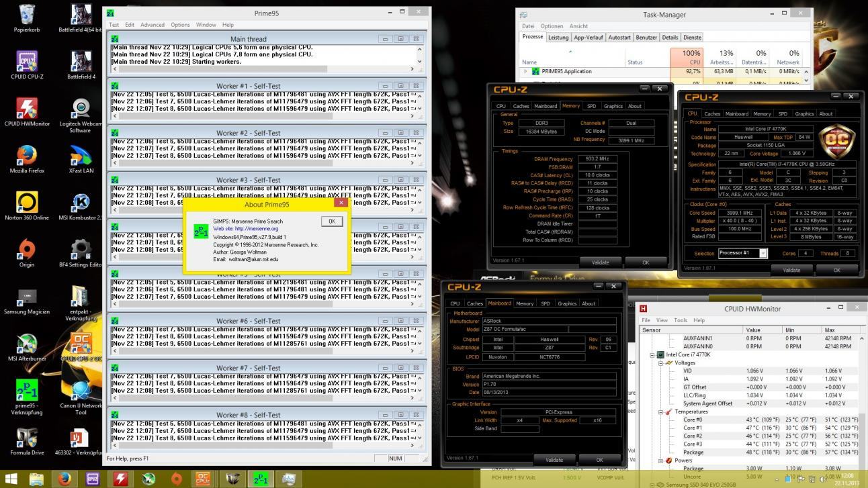Launch Battlefield 4 (64 bit) desktop shortcut
The height and width of the screenshot is (488, 868).
[x=81, y=18]
